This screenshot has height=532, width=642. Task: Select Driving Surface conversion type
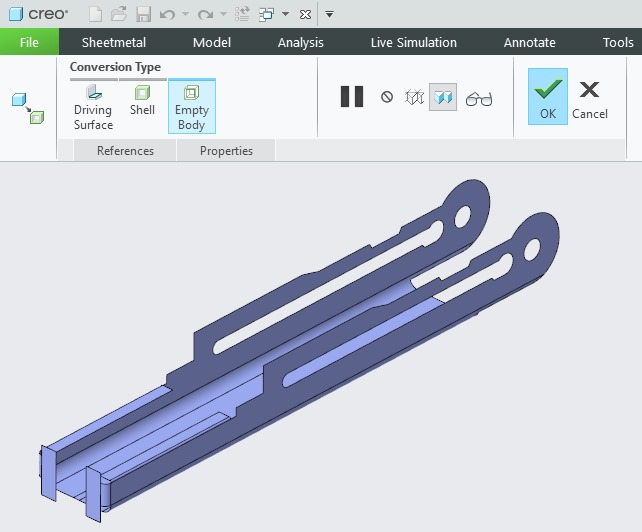coord(93,107)
